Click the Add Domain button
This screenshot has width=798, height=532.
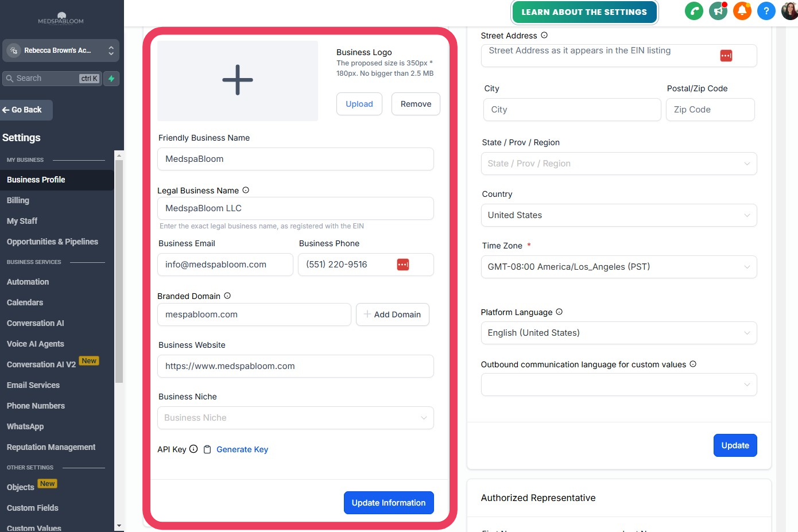(393, 314)
